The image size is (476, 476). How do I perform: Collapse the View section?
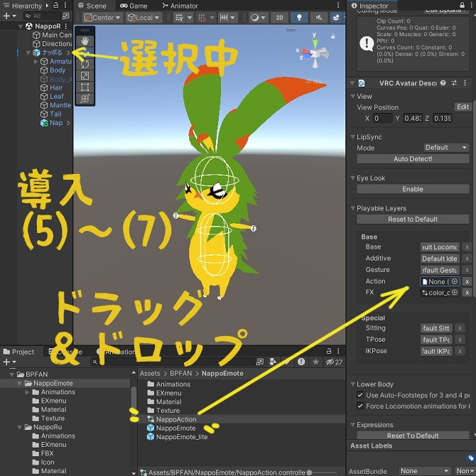coord(353,96)
